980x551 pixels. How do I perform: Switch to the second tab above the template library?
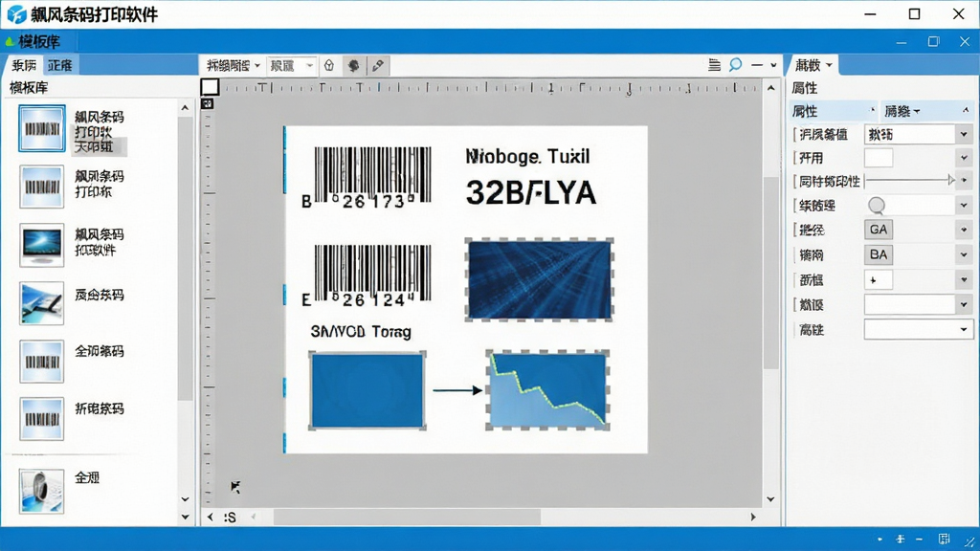(60, 65)
